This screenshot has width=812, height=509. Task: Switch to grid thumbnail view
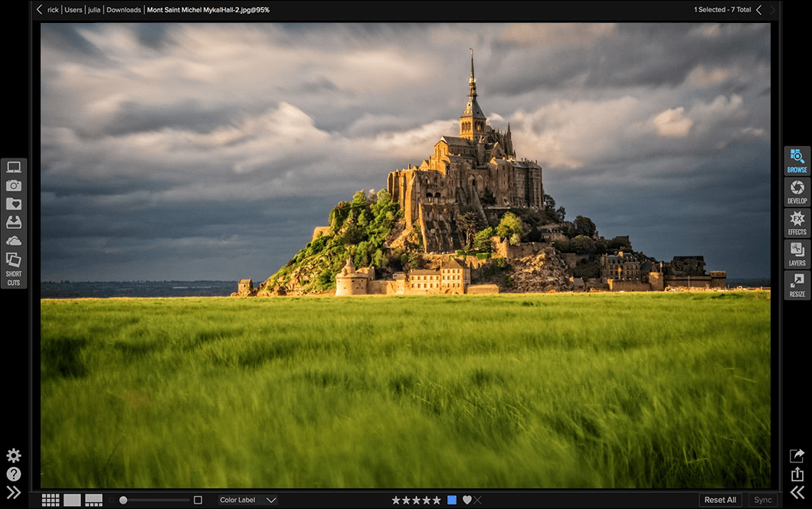[x=51, y=500]
